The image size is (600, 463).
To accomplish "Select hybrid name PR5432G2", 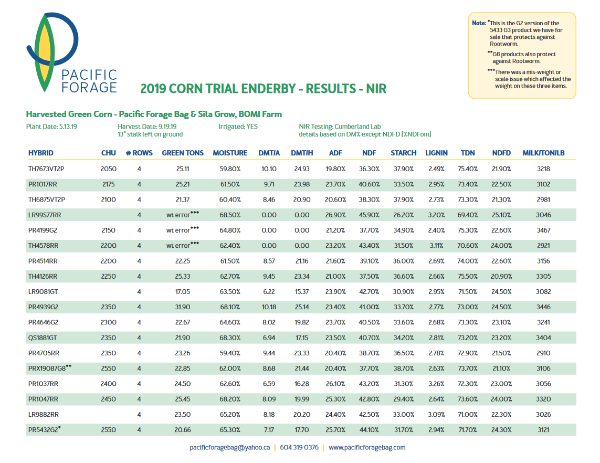I will click(x=43, y=430).
